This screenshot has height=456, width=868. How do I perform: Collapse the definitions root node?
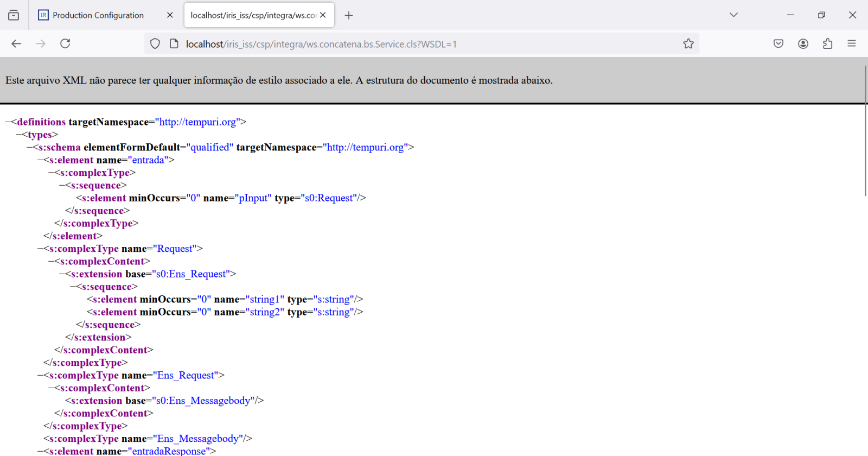(8, 122)
